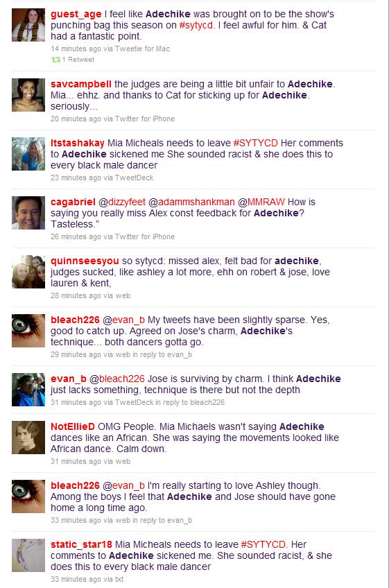
Task: Click the '1 Retweet' count text
Action: tap(78, 60)
